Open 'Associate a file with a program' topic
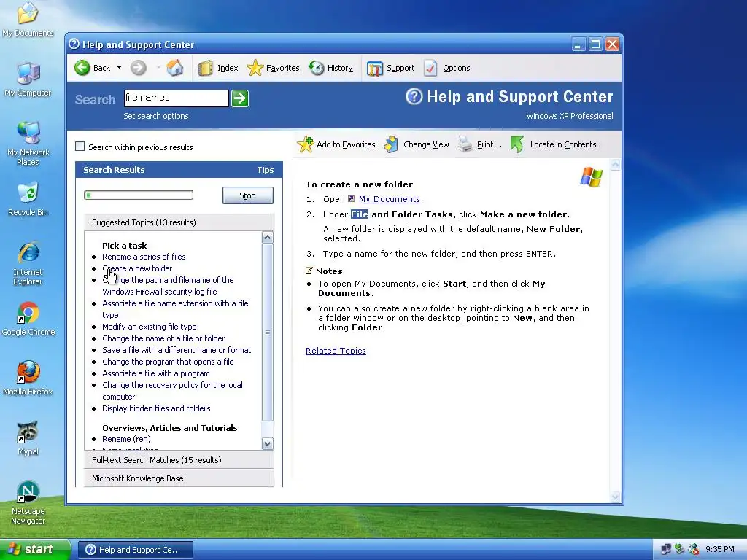The width and height of the screenshot is (747, 560). (156, 373)
